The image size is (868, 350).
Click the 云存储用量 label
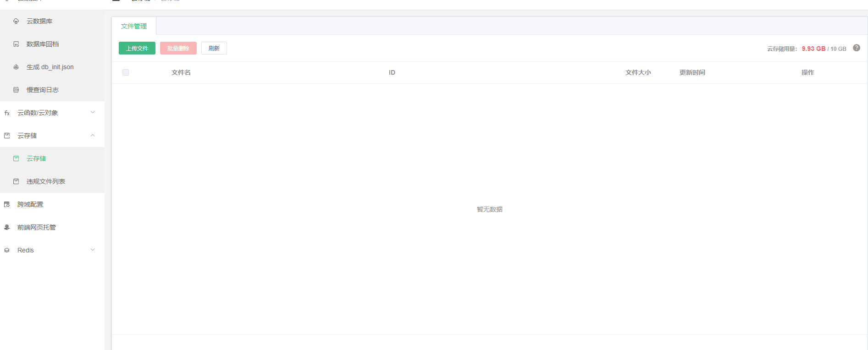click(782, 49)
